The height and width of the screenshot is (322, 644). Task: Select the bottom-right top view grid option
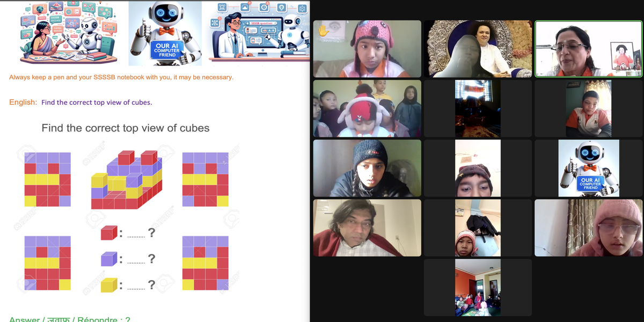pos(206,263)
